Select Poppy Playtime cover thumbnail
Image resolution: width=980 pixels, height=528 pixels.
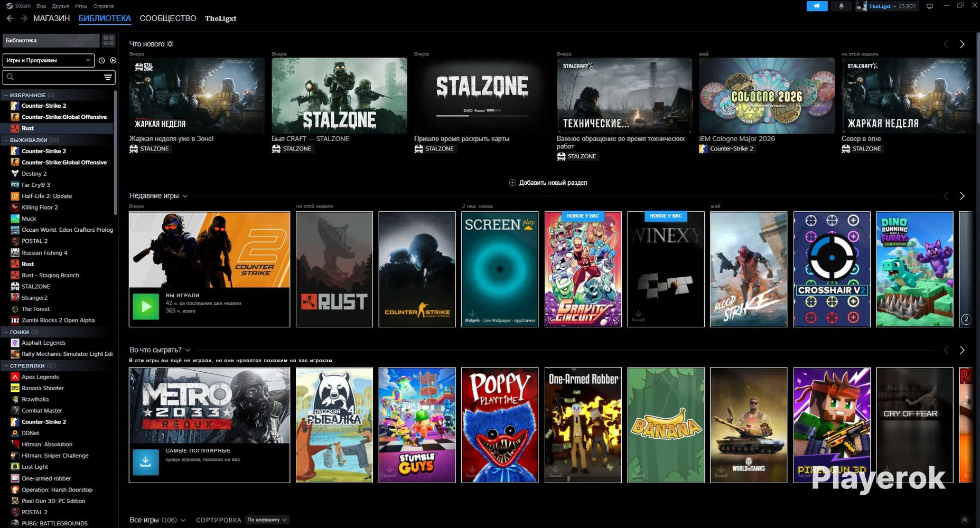pyautogui.click(x=500, y=425)
